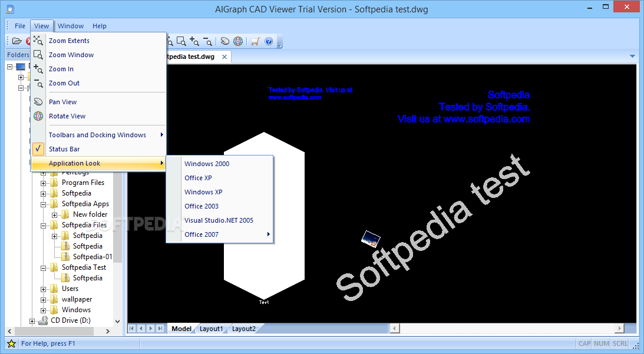Click the star icon in status bar
The width and height of the screenshot is (644, 354).
(12, 344)
